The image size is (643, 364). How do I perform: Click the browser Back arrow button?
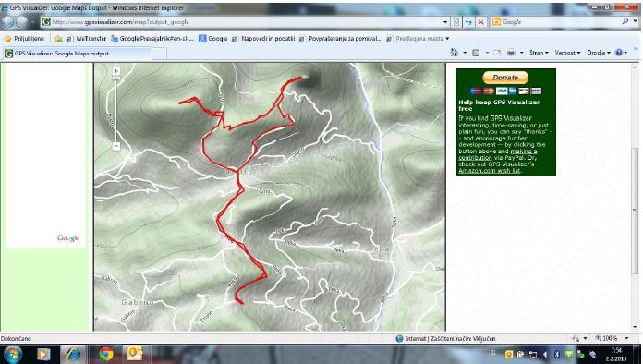click(7, 22)
